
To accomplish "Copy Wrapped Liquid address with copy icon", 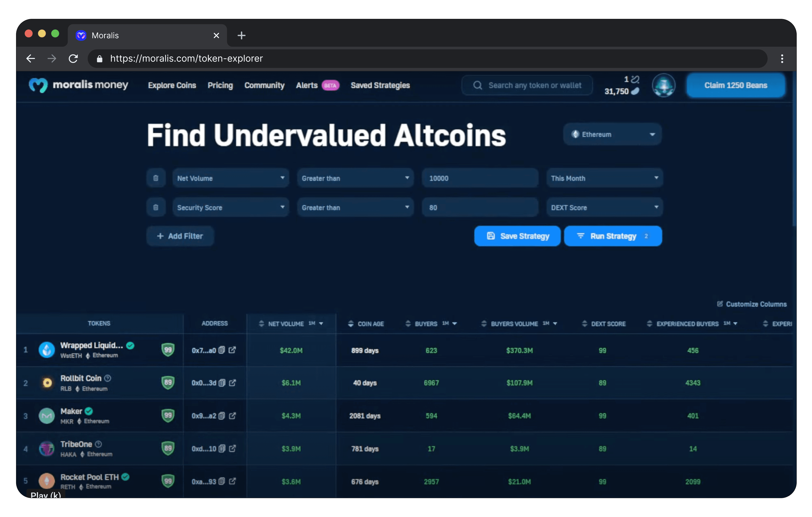I will point(222,350).
